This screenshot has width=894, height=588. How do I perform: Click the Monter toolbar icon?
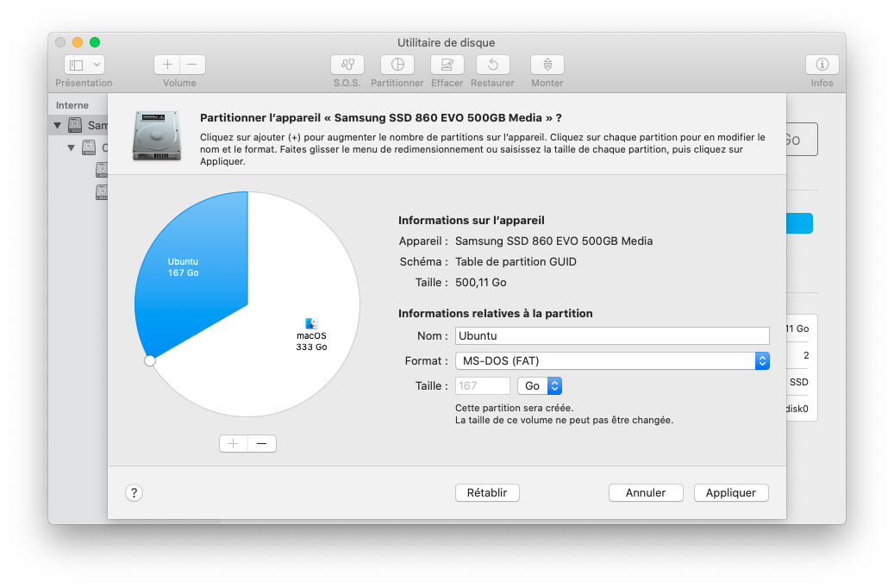point(547,65)
